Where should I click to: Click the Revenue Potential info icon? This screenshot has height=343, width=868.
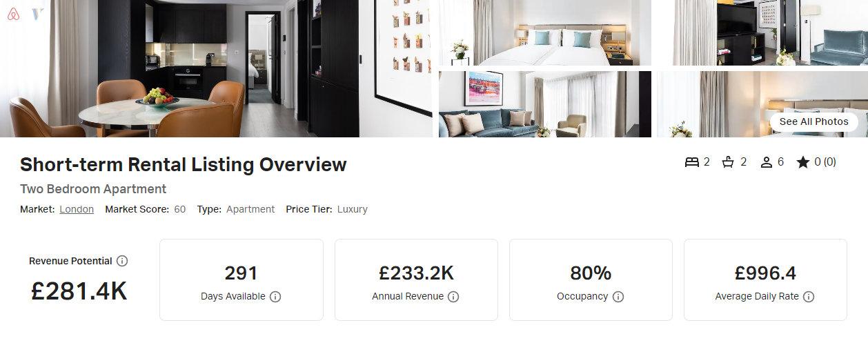point(122,261)
